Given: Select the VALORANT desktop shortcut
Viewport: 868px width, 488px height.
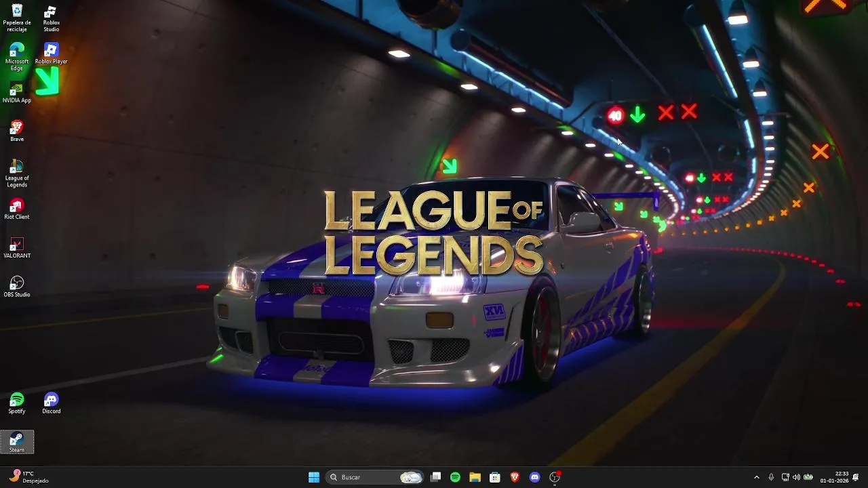Looking at the screenshot, I should pos(17,248).
